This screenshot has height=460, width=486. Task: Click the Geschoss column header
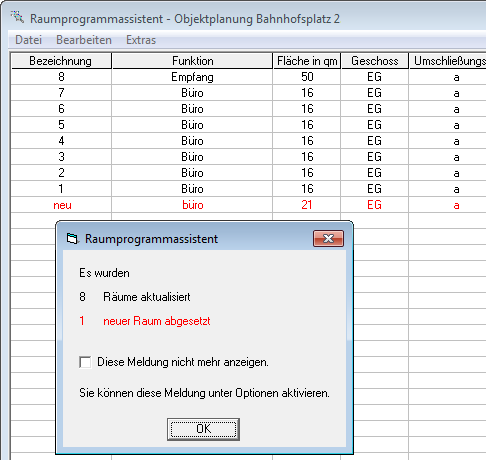375,61
